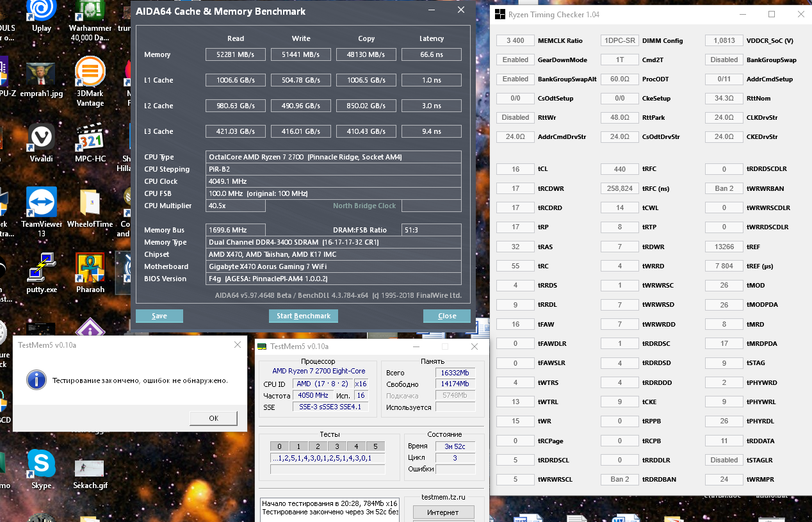Click the tRFC (ns) 258,824 box

(619, 188)
